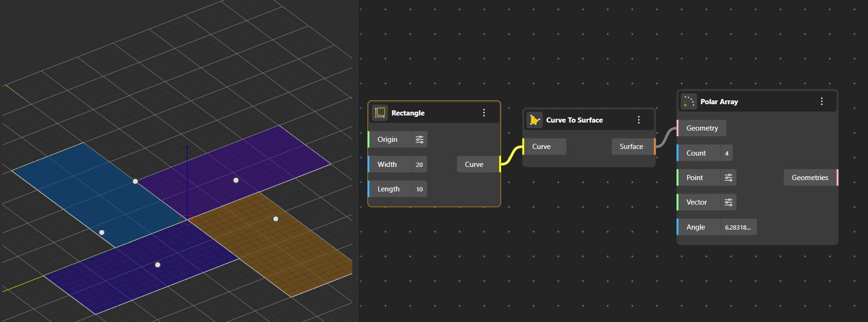
Task: Click the Polar Array node icon
Action: coord(689,102)
